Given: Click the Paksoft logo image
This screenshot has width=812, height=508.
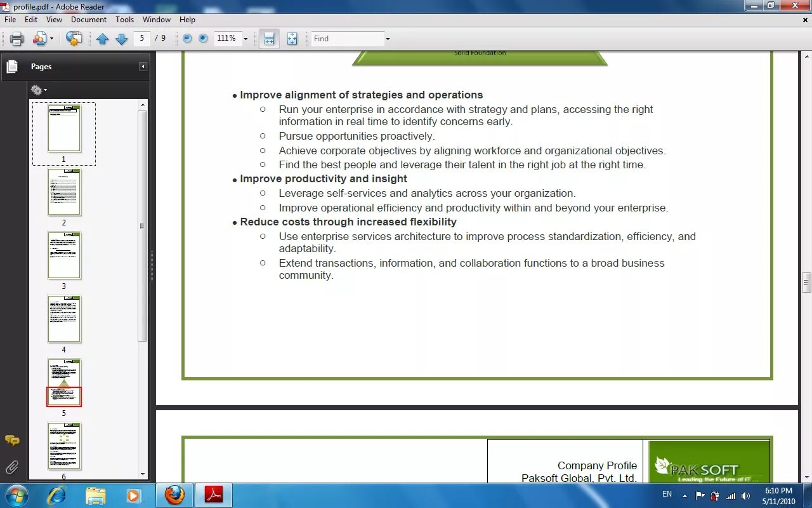Looking at the screenshot, I should [709, 462].
